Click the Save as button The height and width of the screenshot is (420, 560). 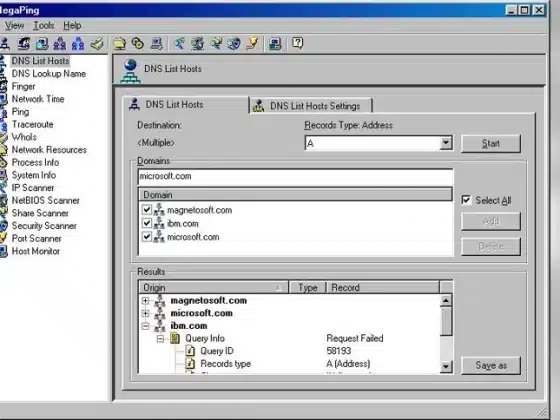pyautogui.click(x=491, y=365)
